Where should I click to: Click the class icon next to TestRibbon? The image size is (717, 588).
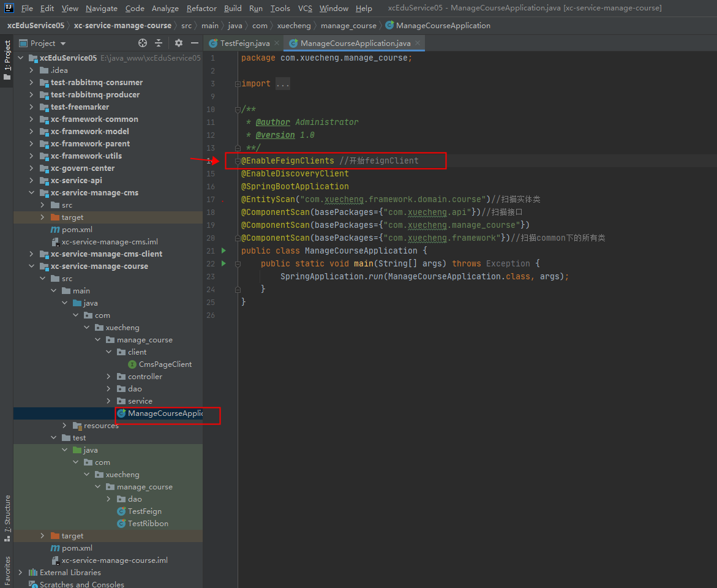[x=120, y=523]
